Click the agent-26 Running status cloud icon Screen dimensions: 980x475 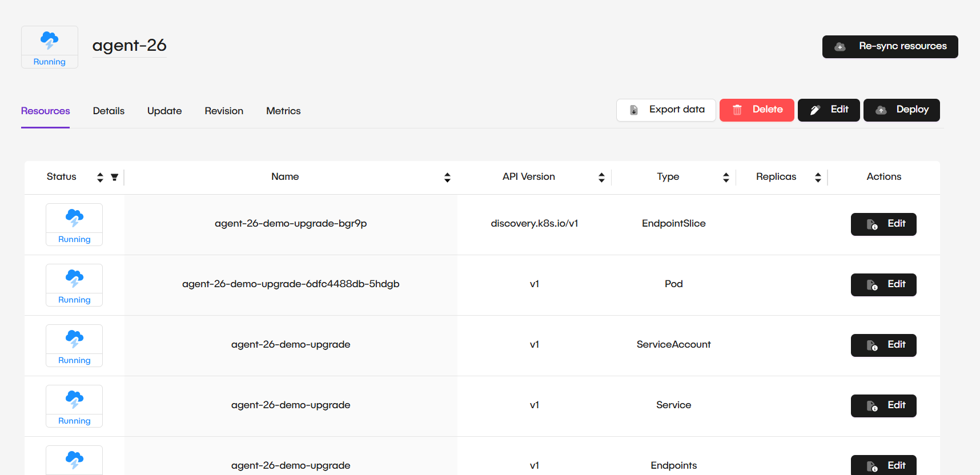pyautogui.click(x=50, y=41)
